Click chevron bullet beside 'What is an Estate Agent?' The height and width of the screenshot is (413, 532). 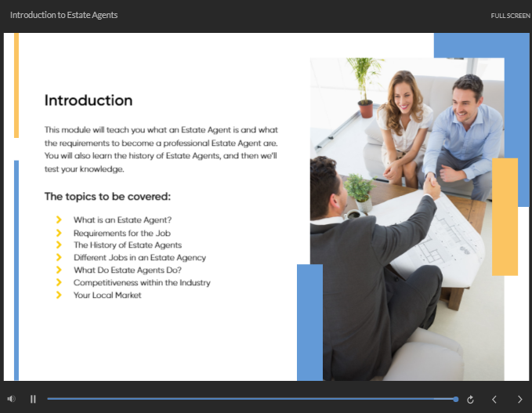tap(59, 220)
